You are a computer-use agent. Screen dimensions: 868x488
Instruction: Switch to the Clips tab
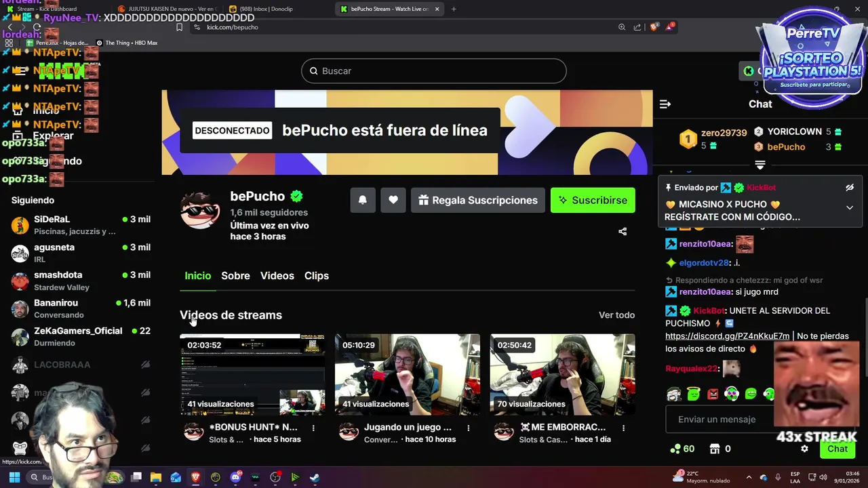pyautogui.click(x=317, y=276)
